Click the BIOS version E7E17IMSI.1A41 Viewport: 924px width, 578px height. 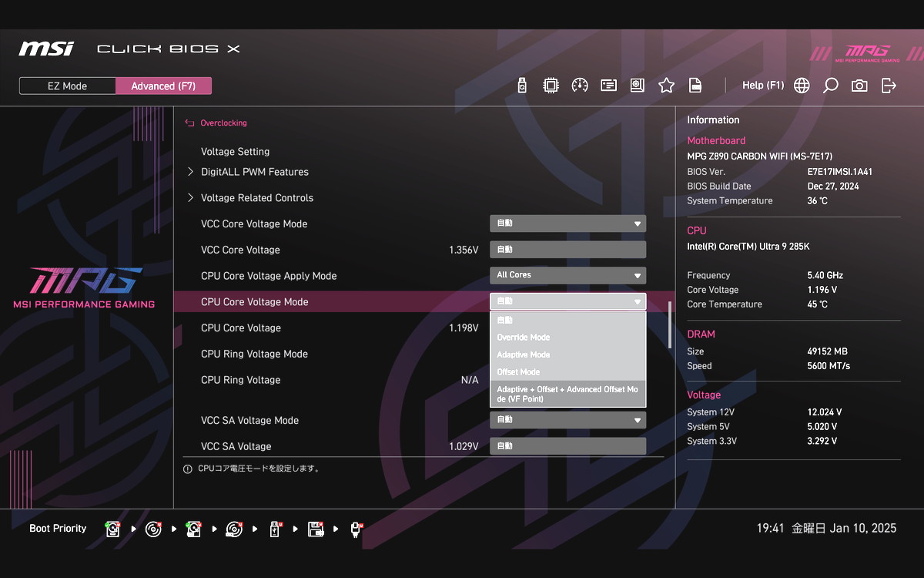pos(839,172)
